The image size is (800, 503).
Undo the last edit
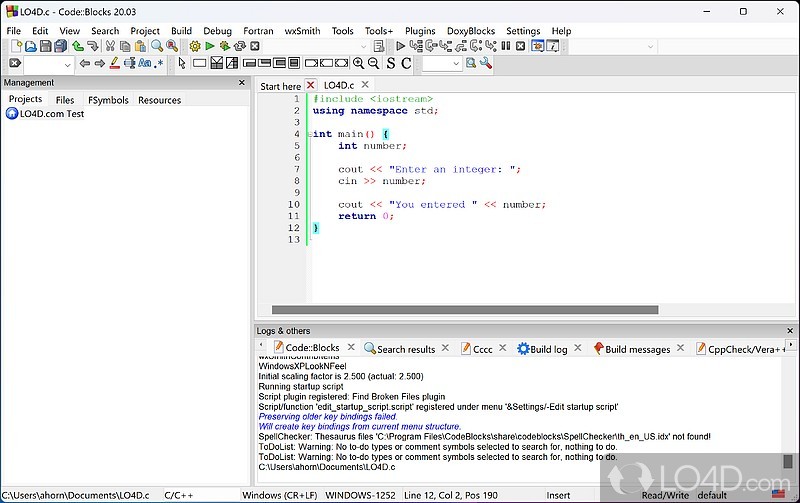pyautogui.click(x=78, y=46)
